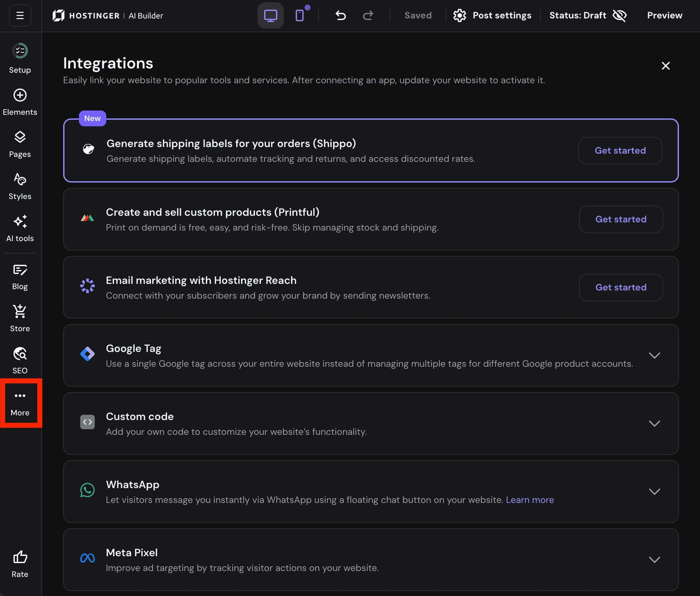
Task: Open the Styles panel
Action: [20, 186]
